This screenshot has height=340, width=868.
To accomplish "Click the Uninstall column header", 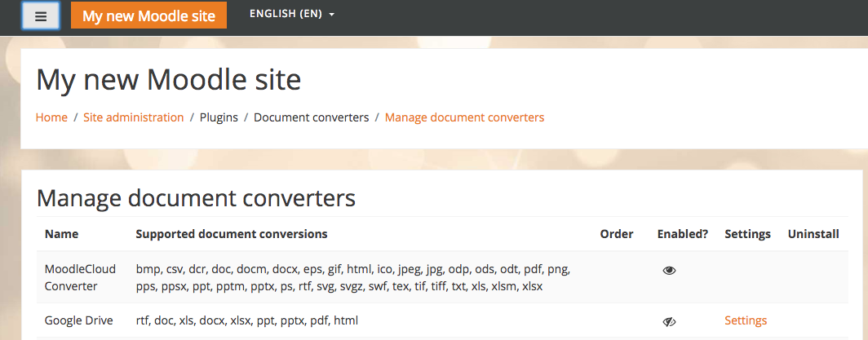I will [813, 234].
